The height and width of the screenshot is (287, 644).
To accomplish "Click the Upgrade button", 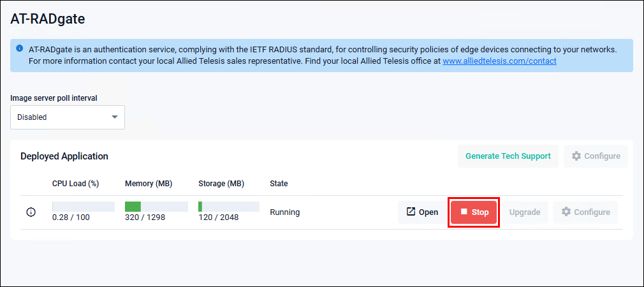I will tap(525, 212).
